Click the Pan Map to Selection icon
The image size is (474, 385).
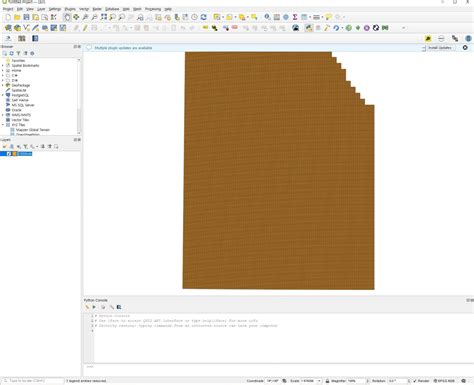pos(76,17)
